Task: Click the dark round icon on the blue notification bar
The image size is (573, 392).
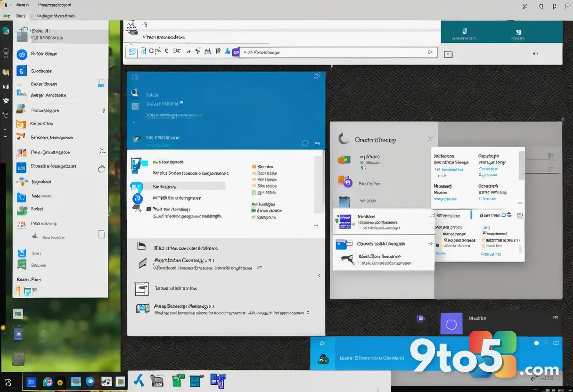Action: pos(324,359)
